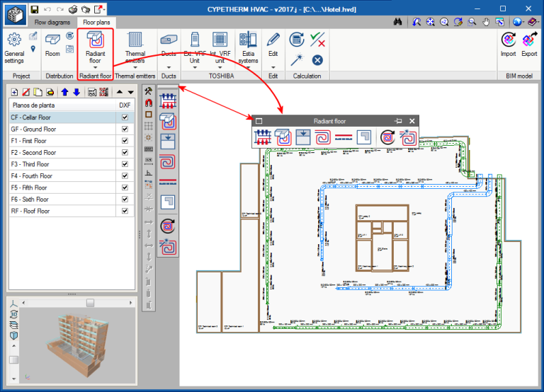
Task: Click the wand spiral icon in floating panel
Action: click(408, 137)
